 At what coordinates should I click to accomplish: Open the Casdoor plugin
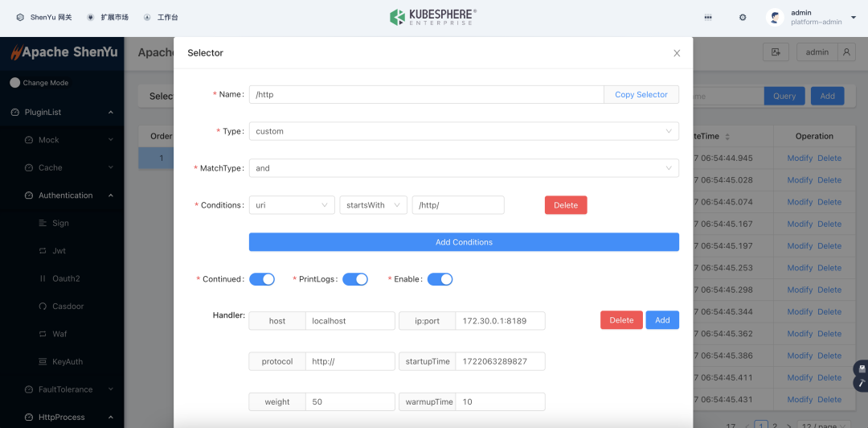coord(68,306)
